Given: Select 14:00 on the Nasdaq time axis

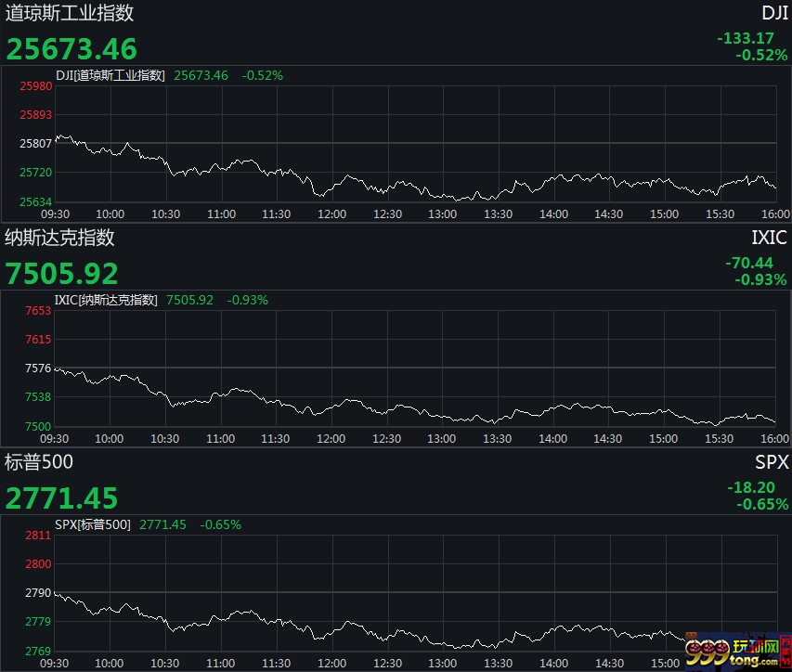Looking at the screenshot, I should 553,439.
